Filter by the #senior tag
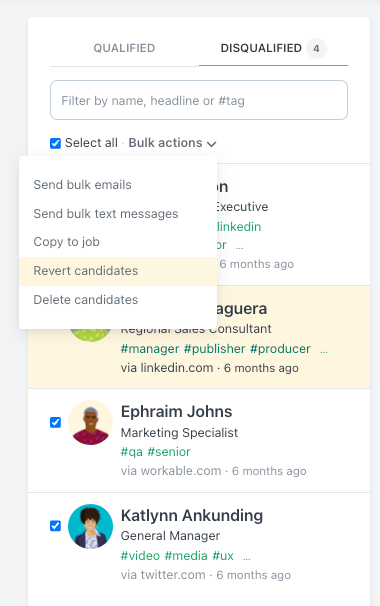 pos(169,452)
